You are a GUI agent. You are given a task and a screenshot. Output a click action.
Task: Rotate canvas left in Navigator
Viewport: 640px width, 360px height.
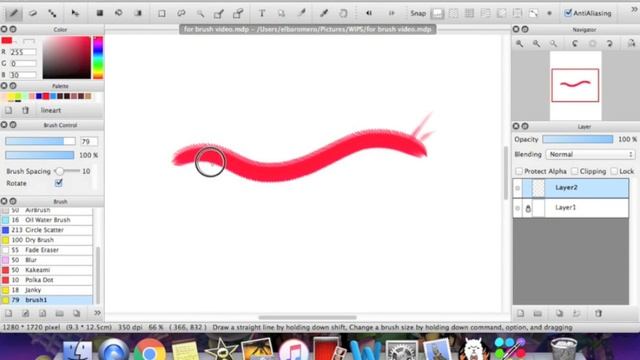point(575,44)
